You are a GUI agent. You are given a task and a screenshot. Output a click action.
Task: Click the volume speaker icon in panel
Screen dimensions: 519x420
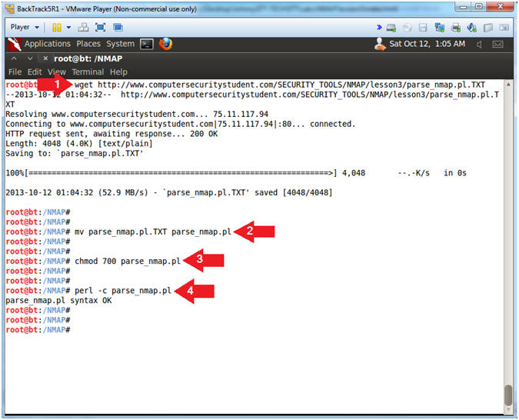point(479,45)
